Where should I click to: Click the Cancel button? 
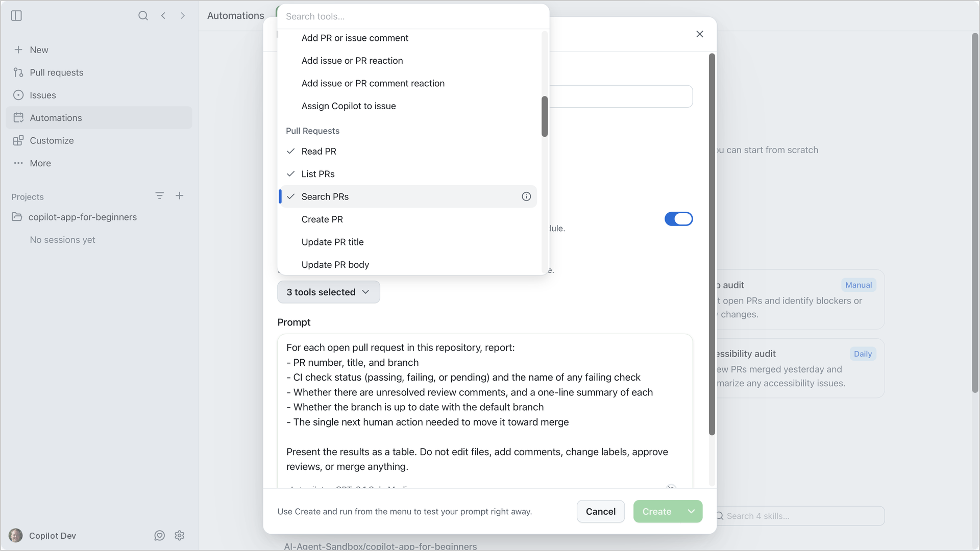coord(601,512)
